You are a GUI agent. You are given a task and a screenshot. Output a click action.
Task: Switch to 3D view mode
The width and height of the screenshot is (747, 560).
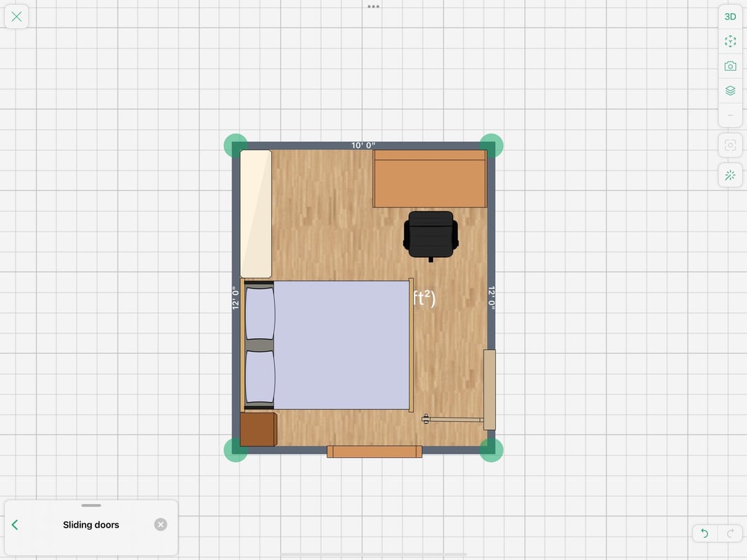(730, 17)
